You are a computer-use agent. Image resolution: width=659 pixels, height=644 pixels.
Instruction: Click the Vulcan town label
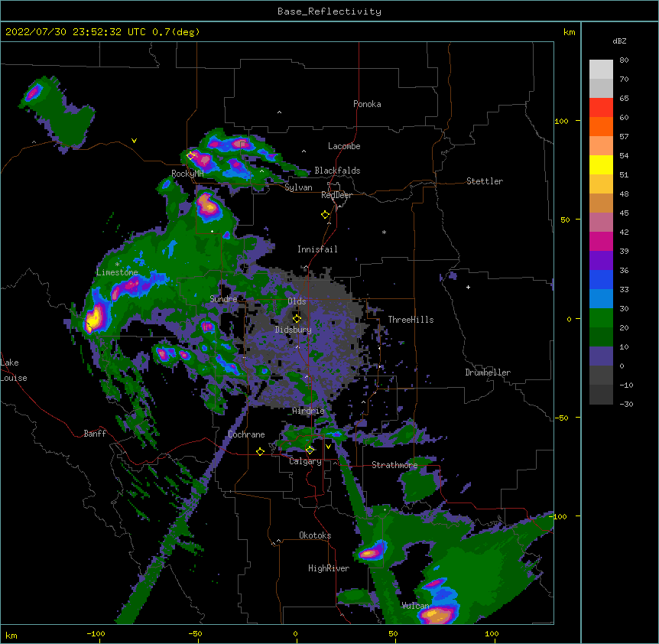(415, 606)
